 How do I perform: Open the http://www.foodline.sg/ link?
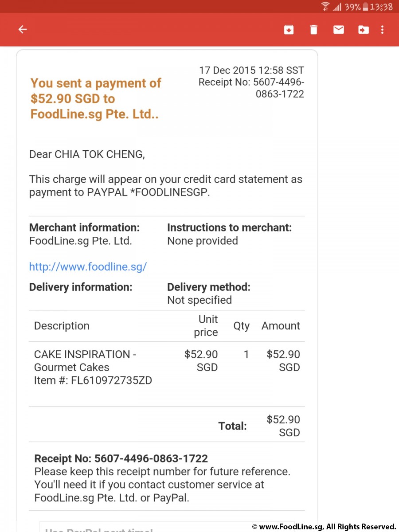(x=88, y=266)
